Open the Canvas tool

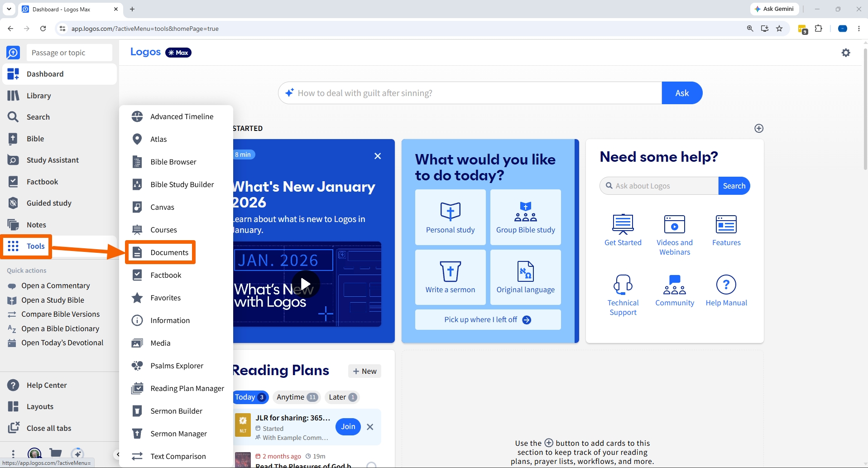pyautogui.click(x=176, y=207)
